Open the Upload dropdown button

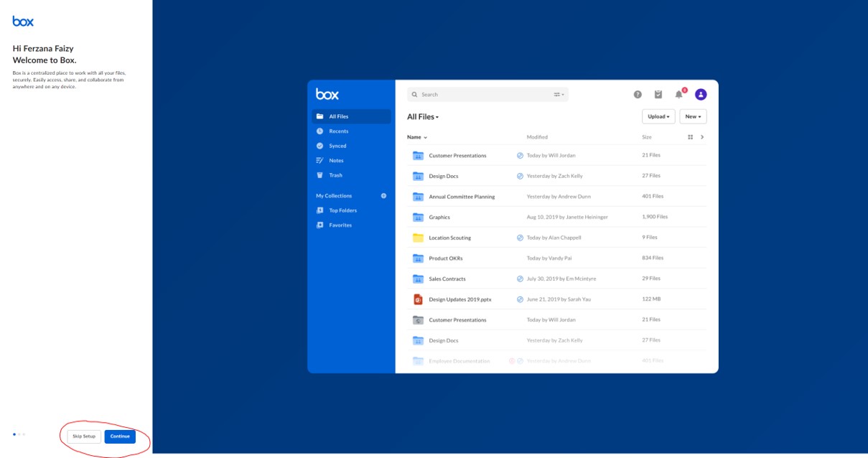click(658, 116)
